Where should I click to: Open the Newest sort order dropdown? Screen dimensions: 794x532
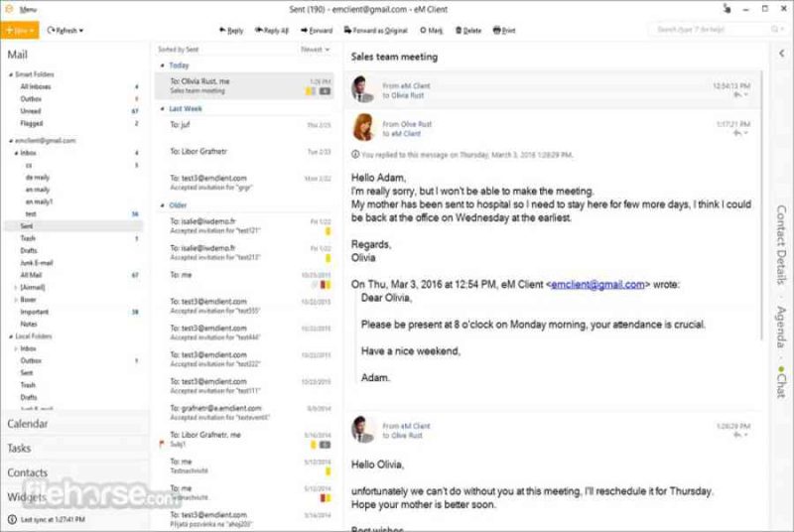[315, 49]
